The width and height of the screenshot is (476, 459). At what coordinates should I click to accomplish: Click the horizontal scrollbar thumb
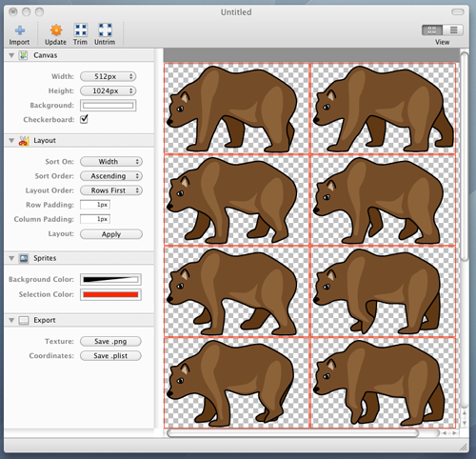[x=292, y=433]
